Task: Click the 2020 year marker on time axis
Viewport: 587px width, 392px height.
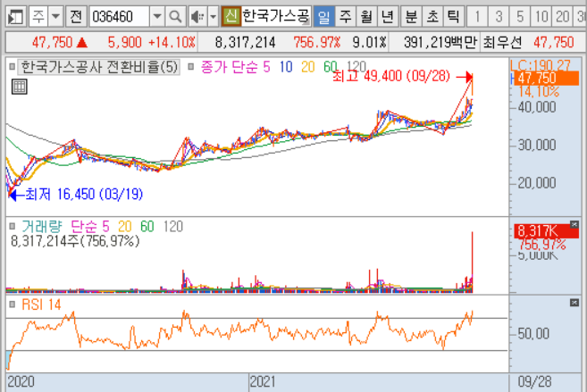Action: (21, 382)
